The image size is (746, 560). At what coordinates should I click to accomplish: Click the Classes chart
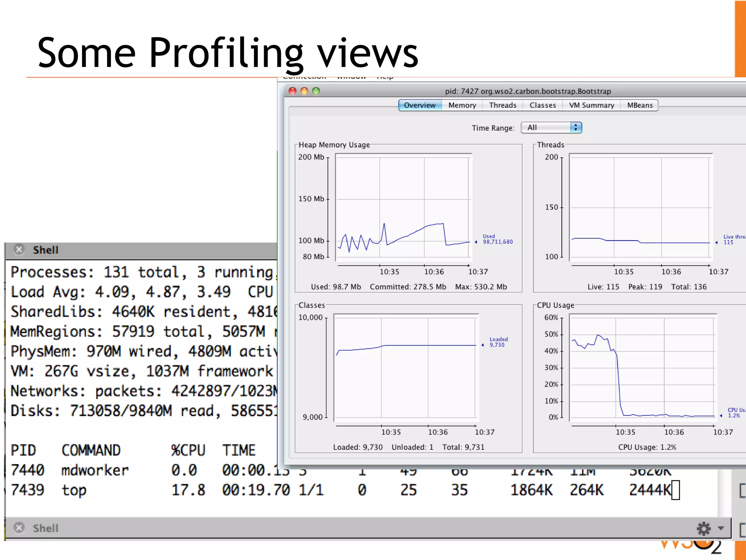(x=406, y=368)
